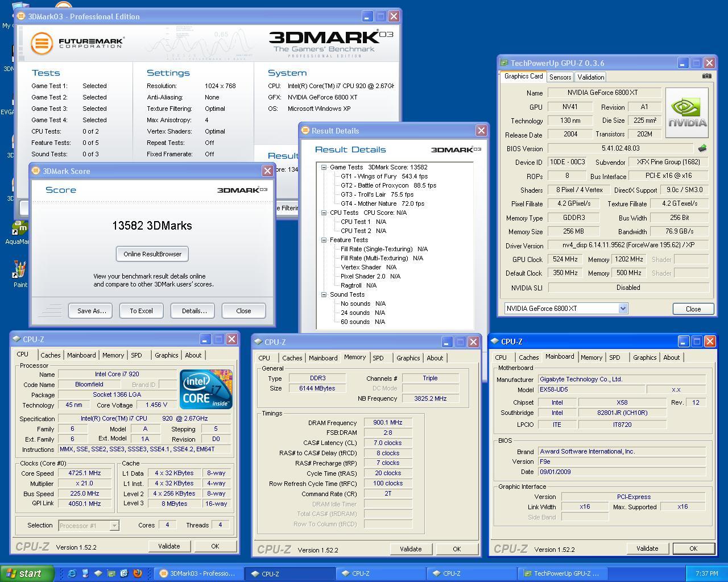Click the quick launch icon just left of Firefox
Viewport: 728px width, 582px height.
124,573
